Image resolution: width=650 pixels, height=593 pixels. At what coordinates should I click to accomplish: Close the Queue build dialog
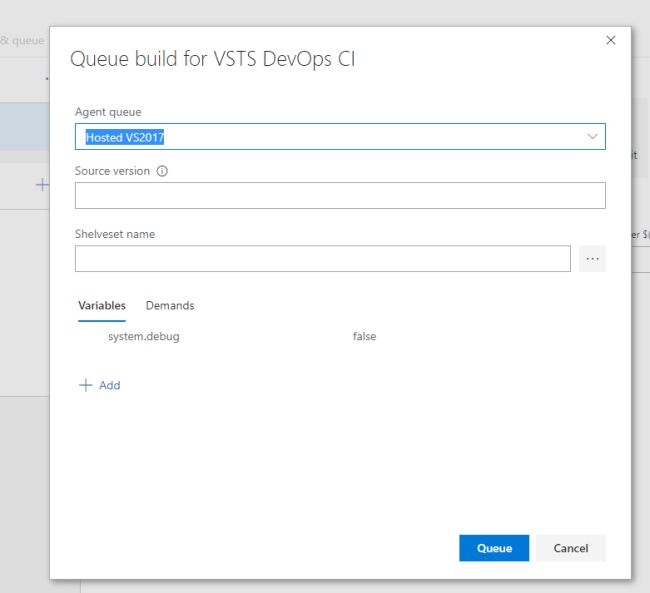[x=610, y=40]
